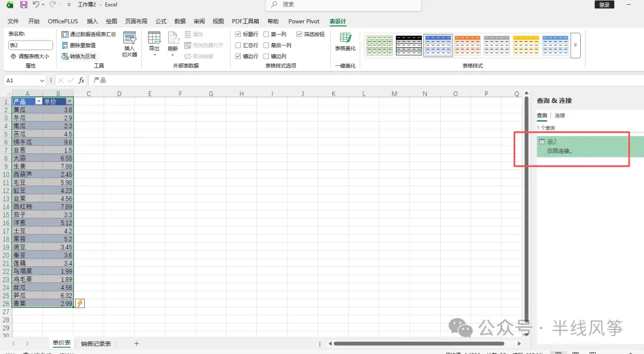Convert table to range (转换为区域)
Viewport: 644px width, 354px height.
coord(79,56)
